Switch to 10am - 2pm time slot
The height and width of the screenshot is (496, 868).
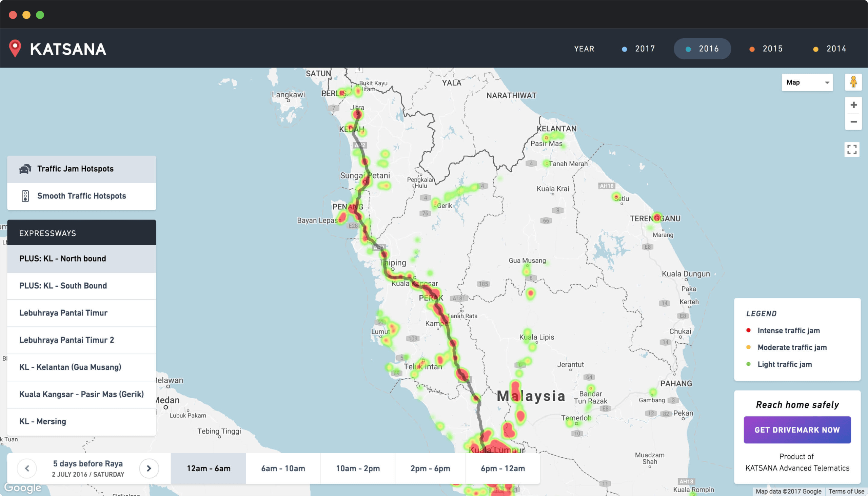click(x=358, y=469)
